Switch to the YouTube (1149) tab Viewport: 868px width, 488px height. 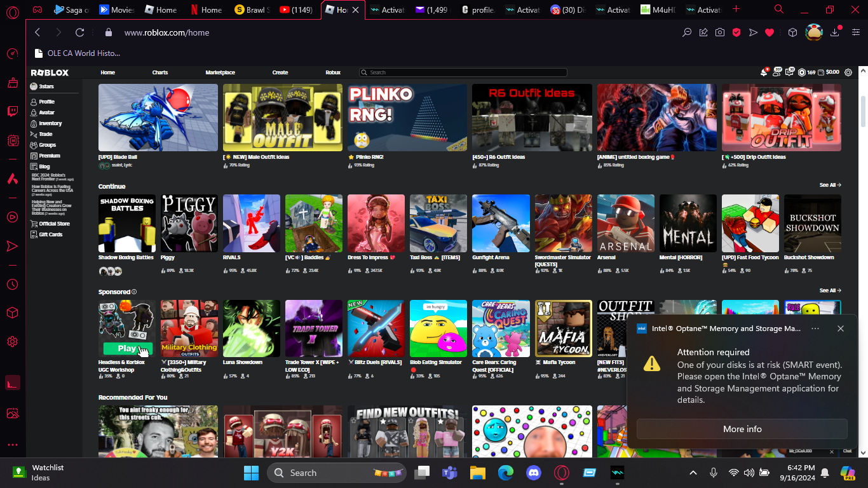pos(297,10)
